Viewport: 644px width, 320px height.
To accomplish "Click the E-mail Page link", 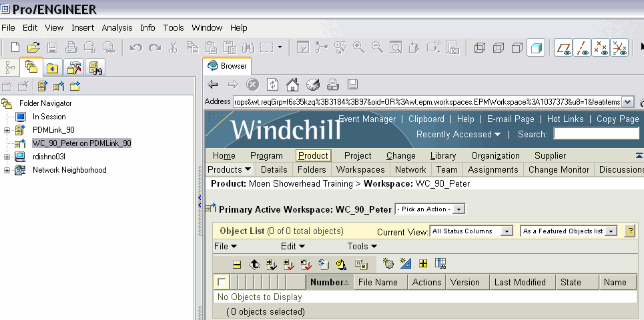I will [x=511, y=119].
